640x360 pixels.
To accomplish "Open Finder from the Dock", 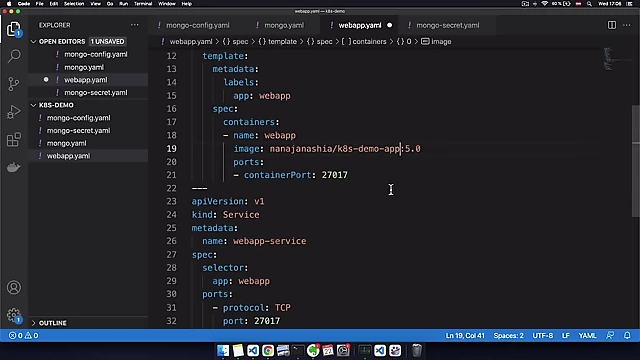I will (223, 350).
